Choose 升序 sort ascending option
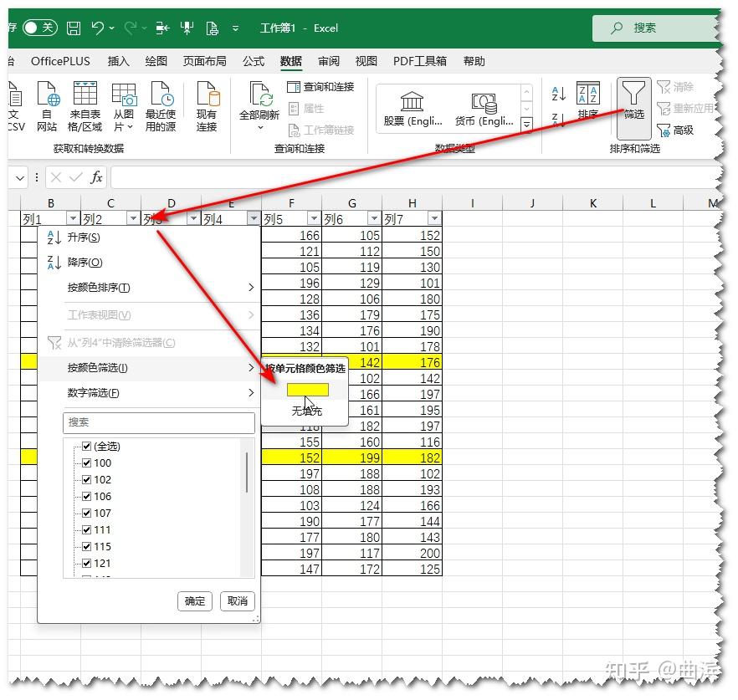The height and width of the screenshot is (700, 738). 84,238
